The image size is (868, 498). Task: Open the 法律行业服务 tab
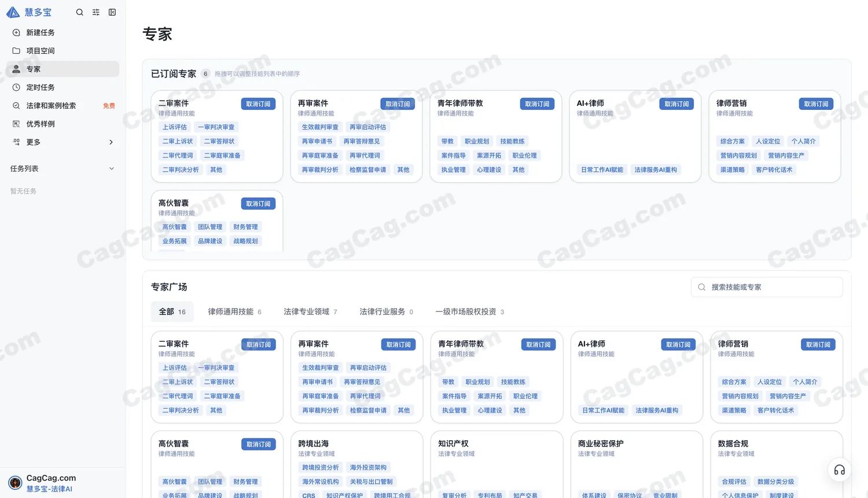coord(387,312)
